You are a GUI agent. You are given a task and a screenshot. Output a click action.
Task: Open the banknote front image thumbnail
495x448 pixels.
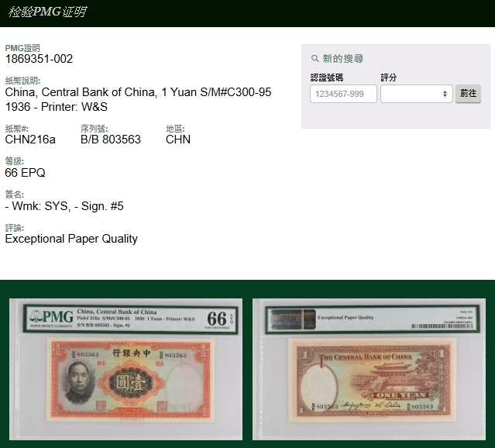point(125,369)
